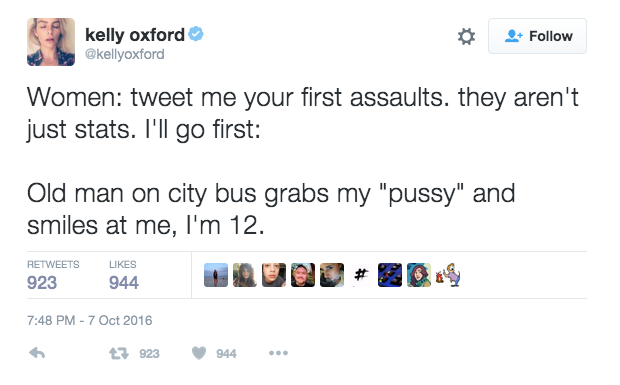Image resolution: width=620 pixels, height=385 pixels.
Task: Select the blue pixel-art avatar
Action: (390, 275)
